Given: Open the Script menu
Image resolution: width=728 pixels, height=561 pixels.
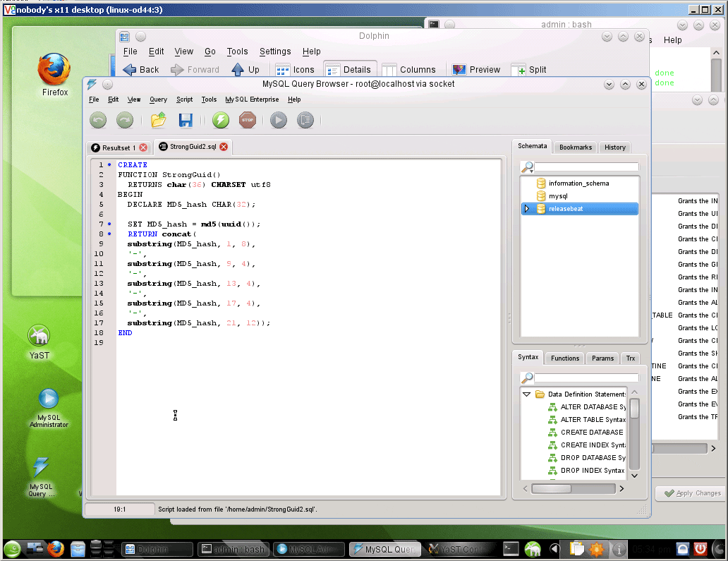Looking at the screenshot, I should [184, 99].
